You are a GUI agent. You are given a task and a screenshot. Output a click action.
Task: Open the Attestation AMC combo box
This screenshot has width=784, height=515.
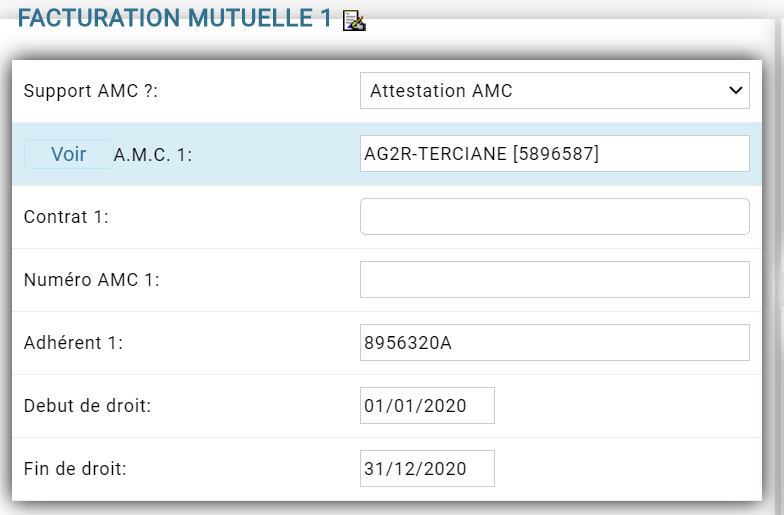554,90
